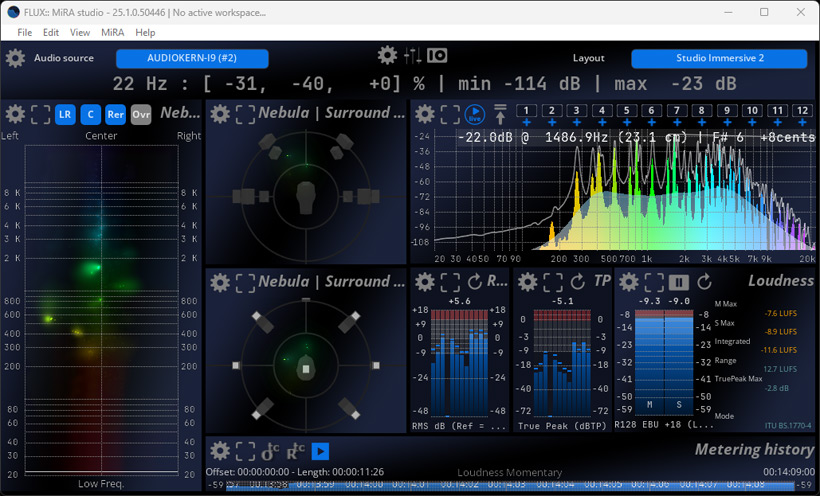The image size is (820, 496).
Task: Open True Peak meter settings gear
Action: [528, 283]
